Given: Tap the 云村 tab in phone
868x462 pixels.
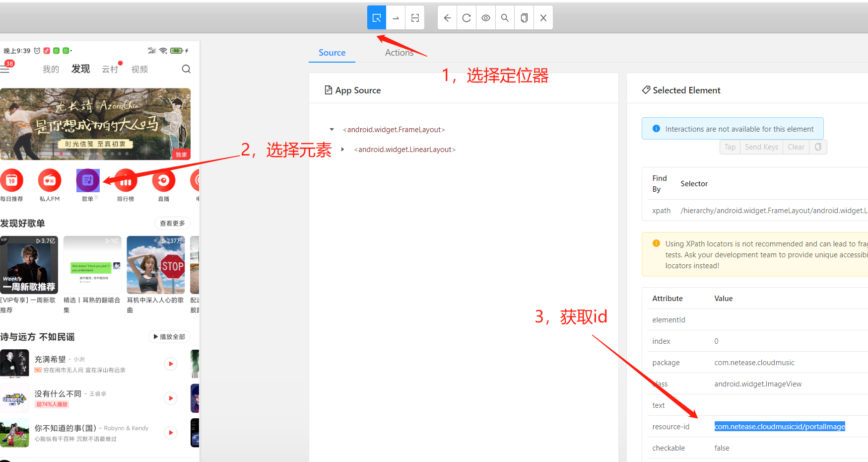Looking at the screenshot, I should pyautogui.click(x=110, y=69).
